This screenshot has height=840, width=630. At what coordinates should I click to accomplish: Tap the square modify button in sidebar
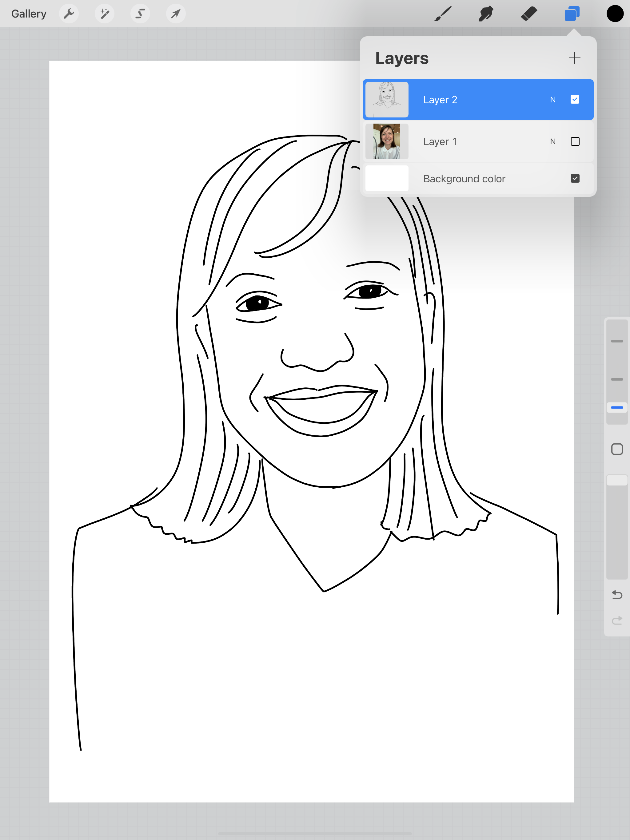(x=617, y=449)
